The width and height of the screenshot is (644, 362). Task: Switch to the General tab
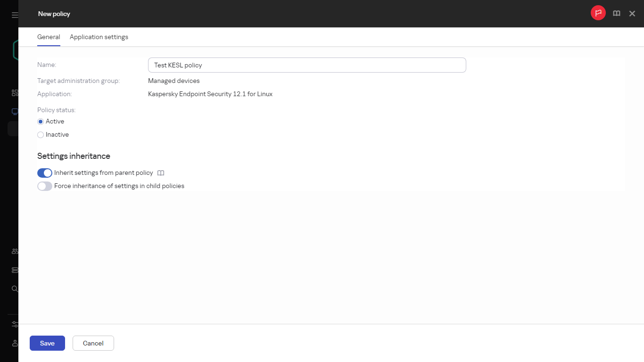click(49, 37)
